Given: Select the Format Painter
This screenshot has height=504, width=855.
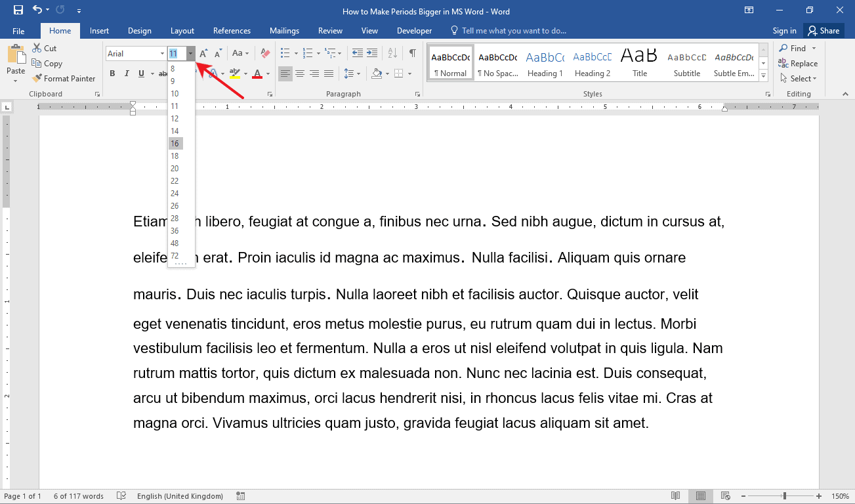Looking at the screenshot, I should 64,78.
